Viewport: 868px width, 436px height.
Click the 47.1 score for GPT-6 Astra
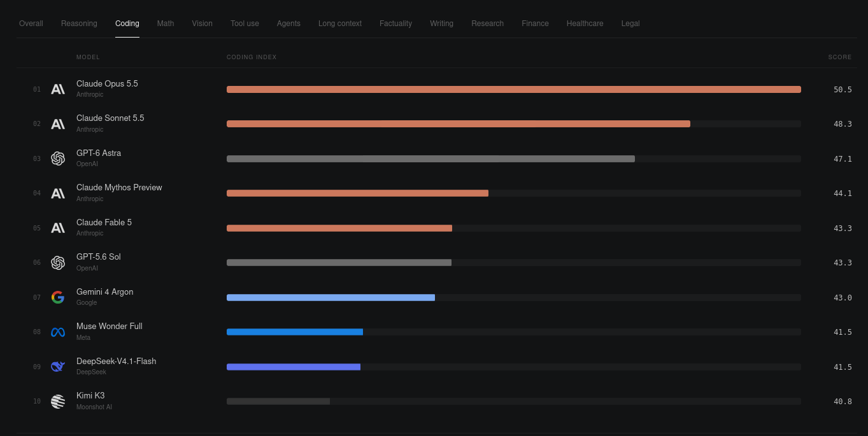(x=843, y=159)
